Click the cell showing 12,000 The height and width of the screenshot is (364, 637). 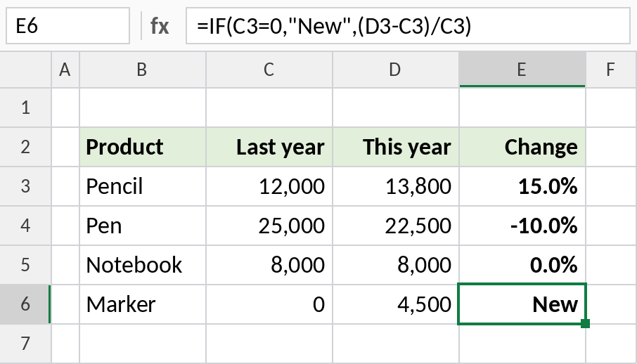tap(269, 186)
